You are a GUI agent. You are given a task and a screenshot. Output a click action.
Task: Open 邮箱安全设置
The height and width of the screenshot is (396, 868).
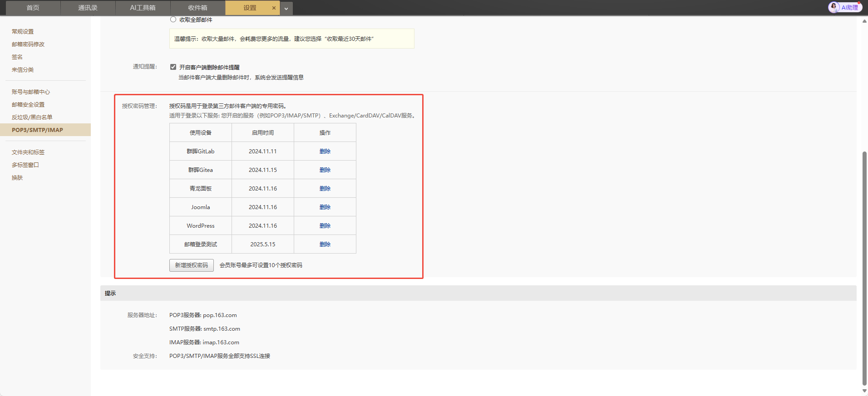(28, 104)
